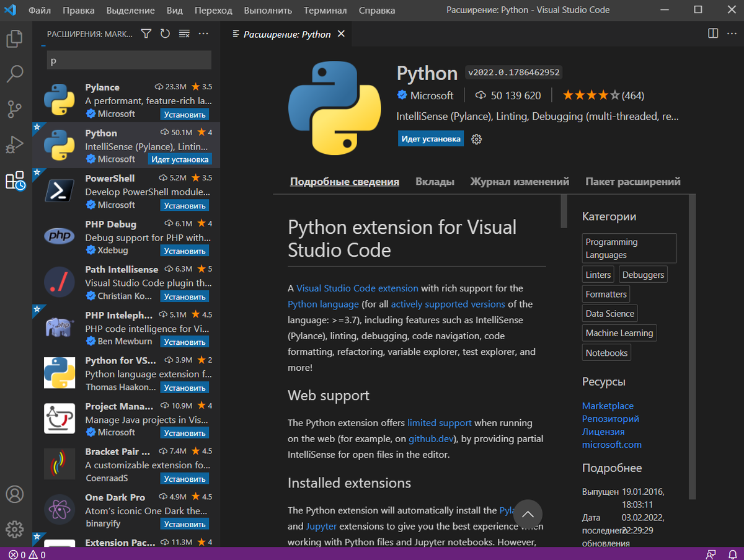Screen dimensions: 744x560
Task: Open the Python extension manage gear
Action: 476,140
